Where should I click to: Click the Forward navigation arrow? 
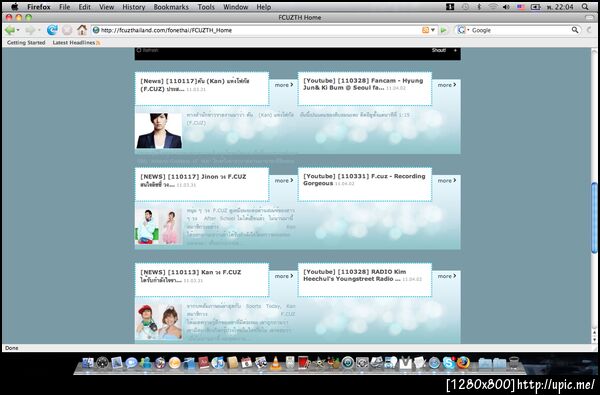coord(29,30)
